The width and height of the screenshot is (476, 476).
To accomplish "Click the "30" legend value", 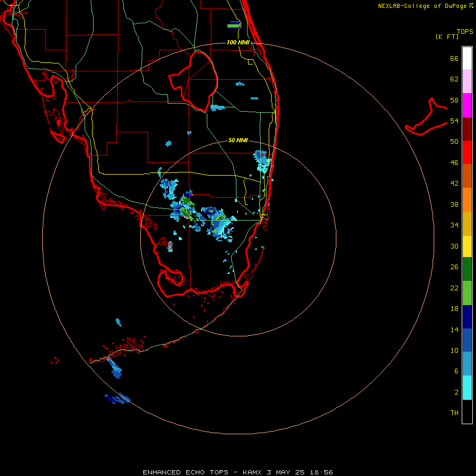I will tap(454, 246).
